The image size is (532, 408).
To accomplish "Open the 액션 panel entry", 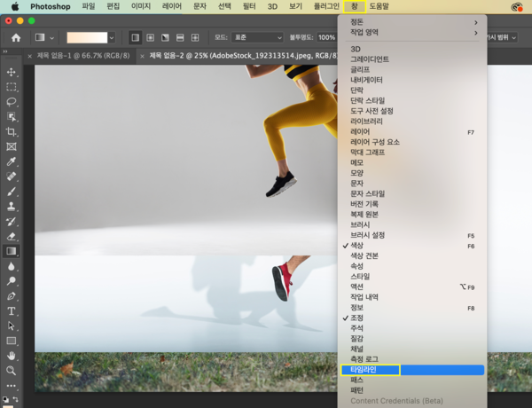I will [412, 286].
